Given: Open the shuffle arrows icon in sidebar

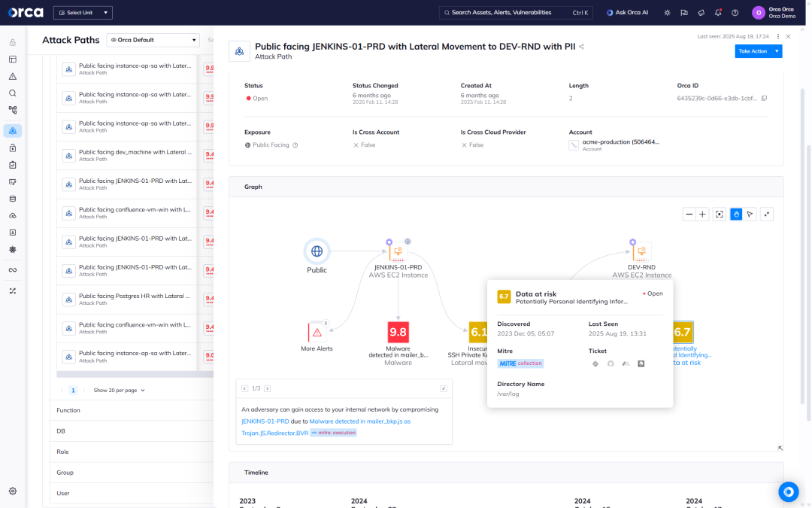Looking at the screenshot, I should [x=13, y=291].
